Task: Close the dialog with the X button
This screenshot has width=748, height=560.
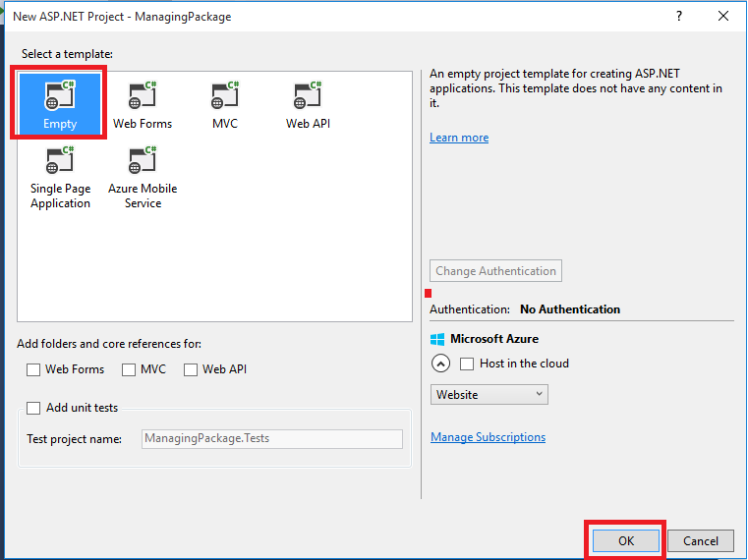Action: 723,17
